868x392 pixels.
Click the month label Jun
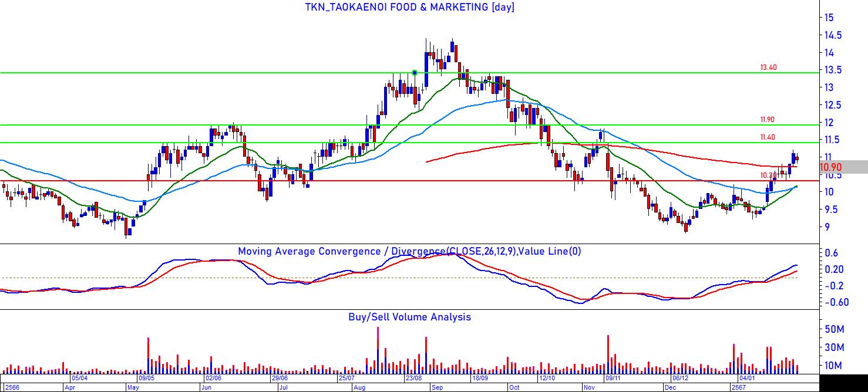207,387
